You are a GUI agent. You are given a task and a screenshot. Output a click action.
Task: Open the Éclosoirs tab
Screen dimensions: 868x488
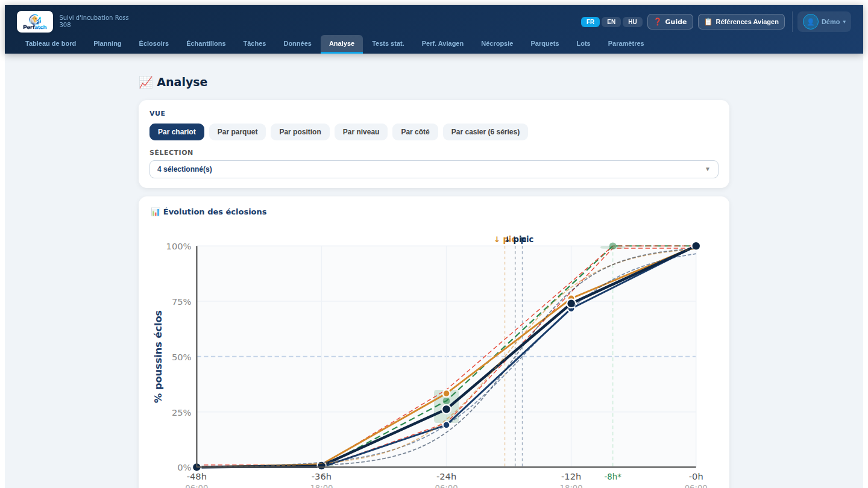(154, 43)
